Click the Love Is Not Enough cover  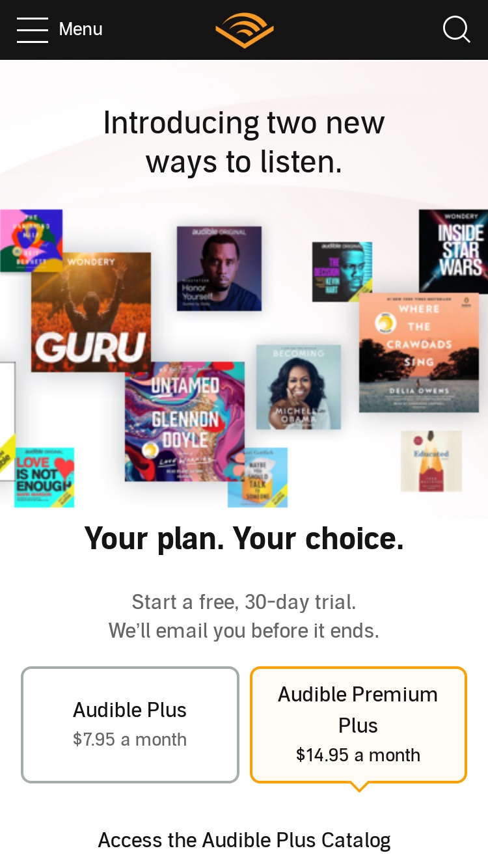(x=44, y=477)
